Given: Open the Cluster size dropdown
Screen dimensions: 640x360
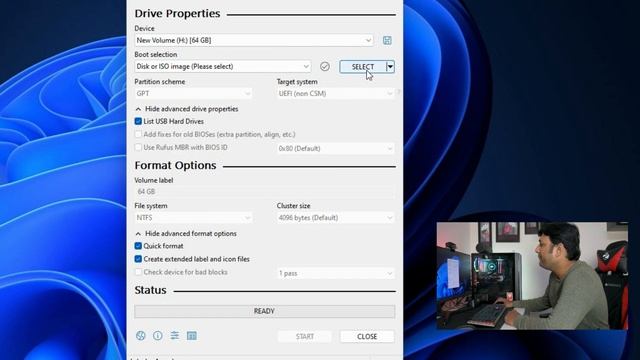Looking at the screenshot, I should point(336,218).
